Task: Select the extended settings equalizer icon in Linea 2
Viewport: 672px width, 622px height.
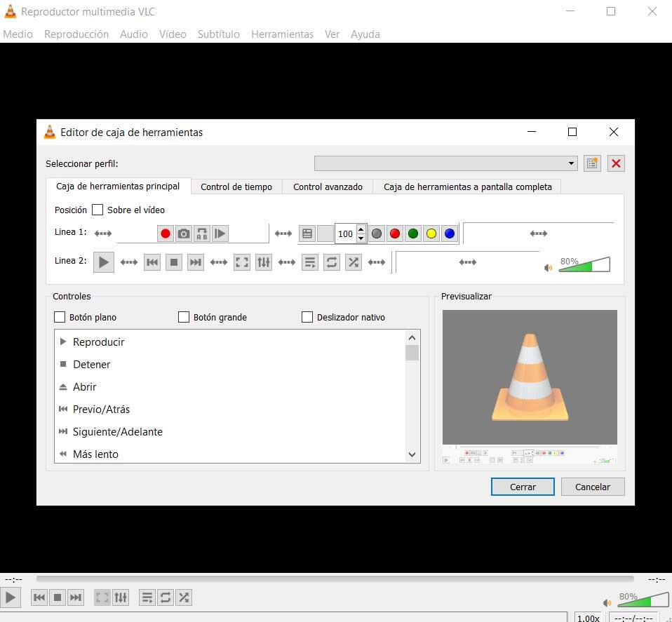Action: 264,262
